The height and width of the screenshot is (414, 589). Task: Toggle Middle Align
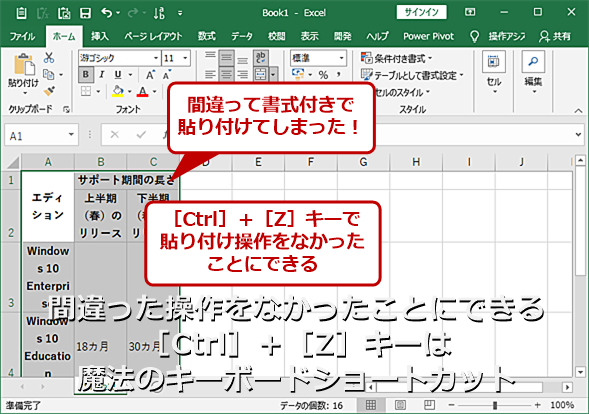pos(226,57)
